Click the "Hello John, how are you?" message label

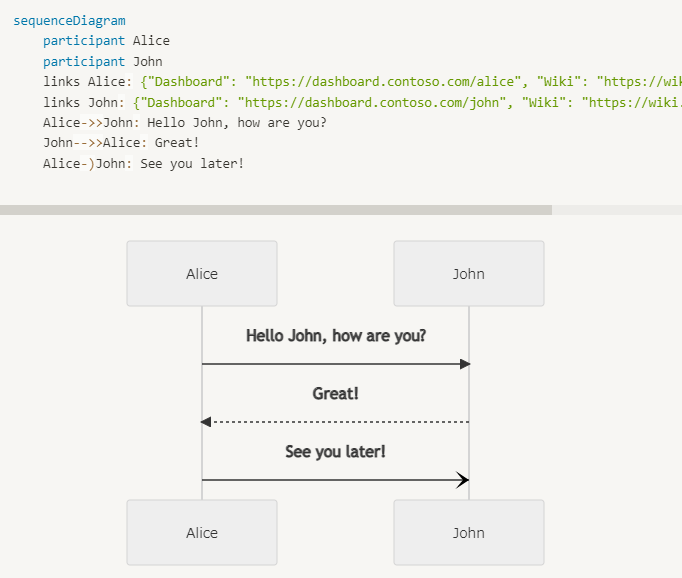[x=336, y=336]
